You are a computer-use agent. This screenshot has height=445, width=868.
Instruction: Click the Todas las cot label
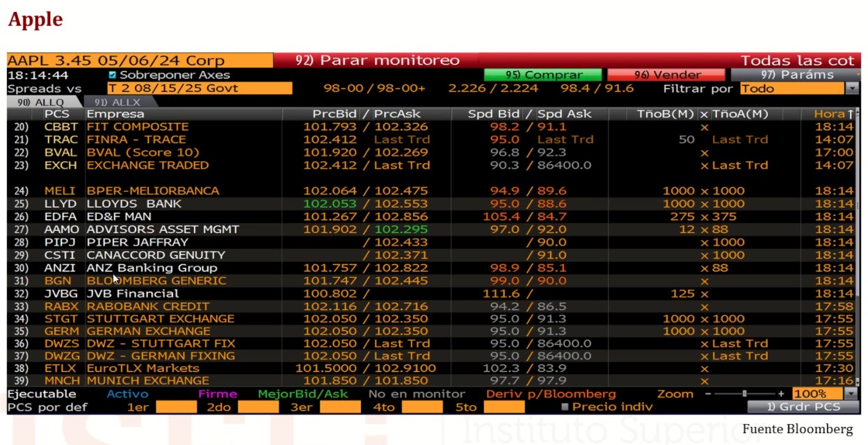point(797,60)
